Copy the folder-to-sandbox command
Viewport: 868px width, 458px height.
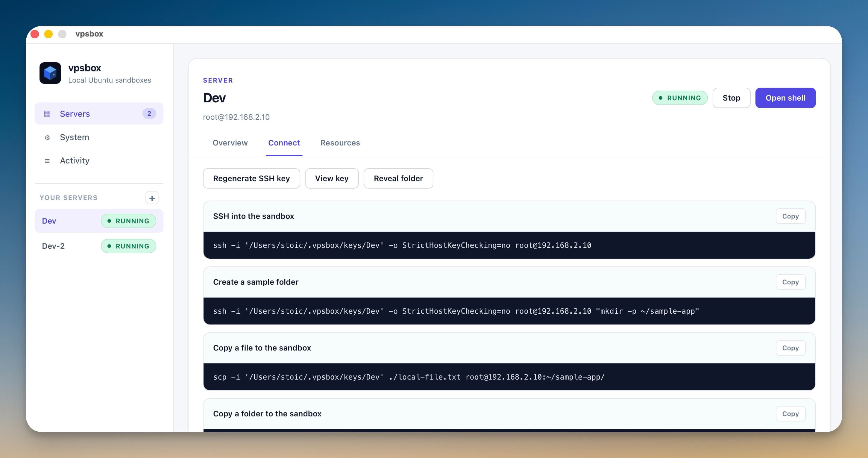coord(790,413)
